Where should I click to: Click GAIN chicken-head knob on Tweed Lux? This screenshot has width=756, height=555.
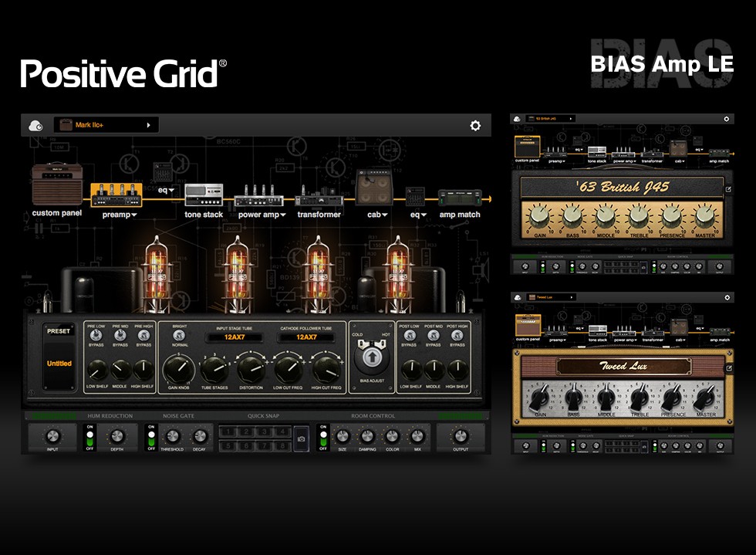pos(540,398)
